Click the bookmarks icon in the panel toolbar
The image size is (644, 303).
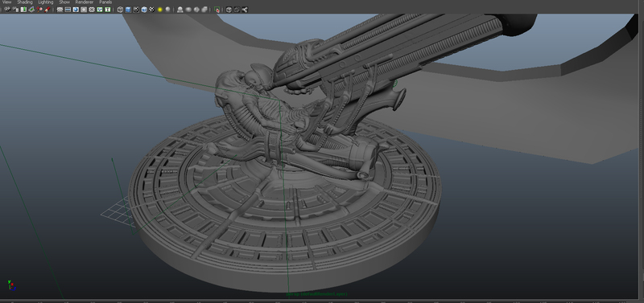[23, 10]
